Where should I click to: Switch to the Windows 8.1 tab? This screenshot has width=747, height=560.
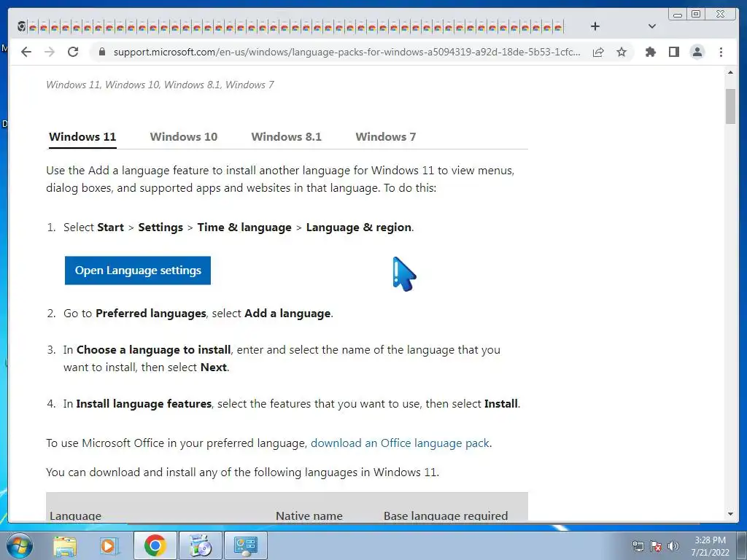[x=286, y=136]
